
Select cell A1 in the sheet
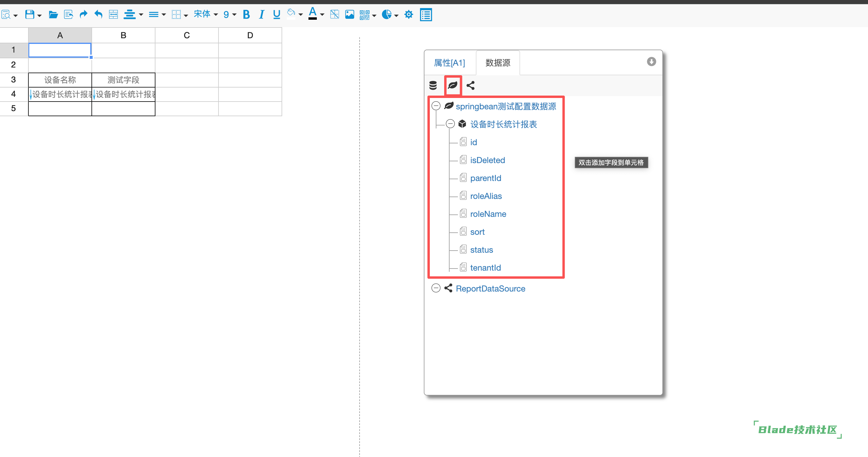tap(60, 50)
